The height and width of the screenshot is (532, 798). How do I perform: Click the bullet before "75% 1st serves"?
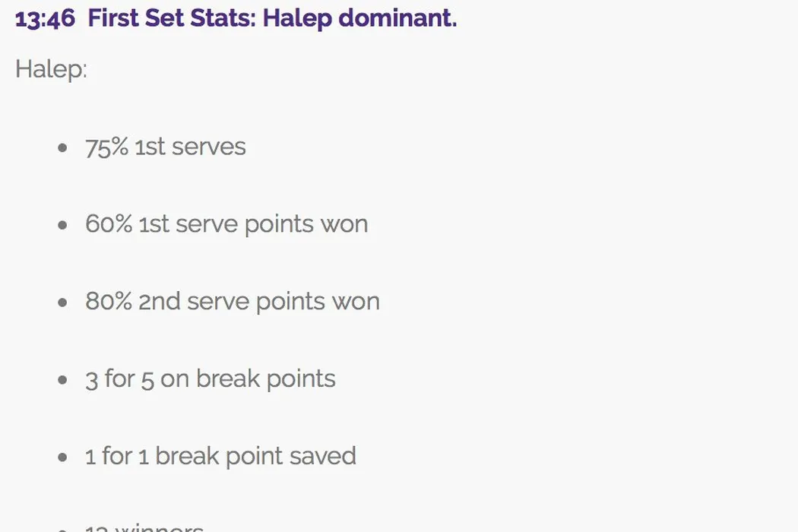tap(62, 147)
